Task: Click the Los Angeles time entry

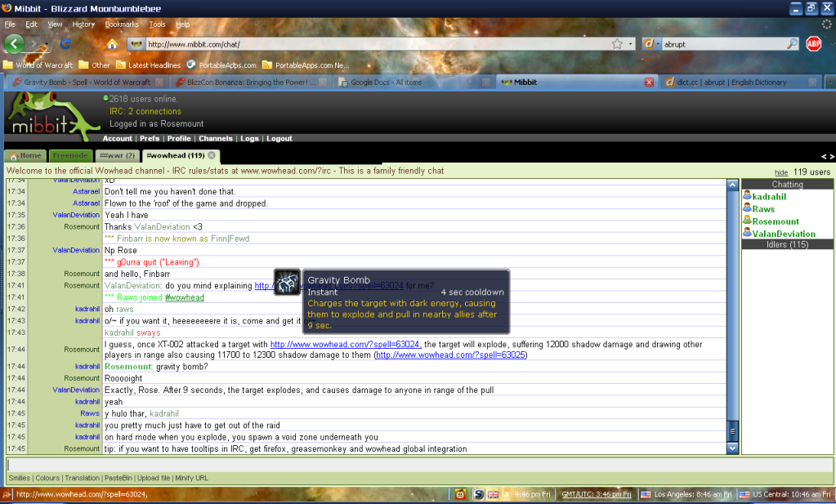Action: [x=686, y=494]
